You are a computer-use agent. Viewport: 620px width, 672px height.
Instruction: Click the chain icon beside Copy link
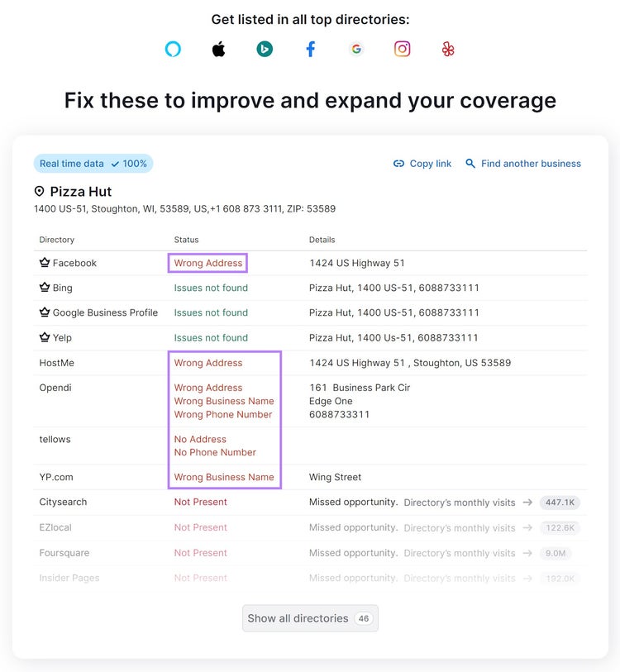pyautogui.click(x=398, y=164)
